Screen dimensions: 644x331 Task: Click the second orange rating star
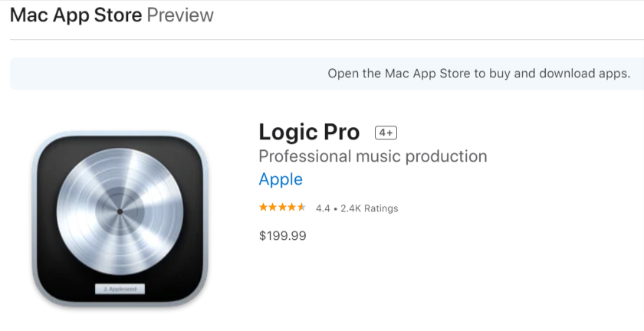tap(273, 207)
